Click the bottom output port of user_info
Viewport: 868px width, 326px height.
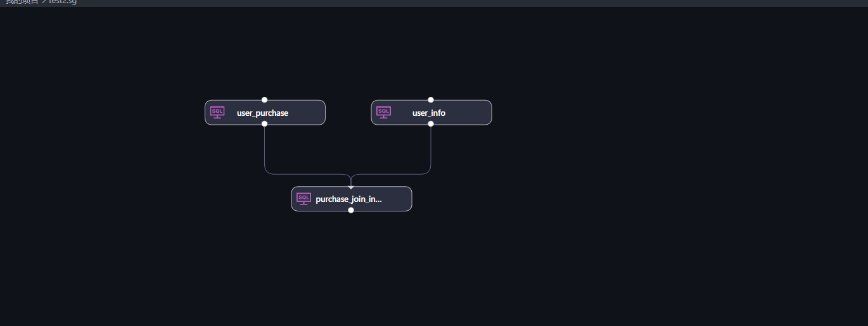tap(431, 124)
